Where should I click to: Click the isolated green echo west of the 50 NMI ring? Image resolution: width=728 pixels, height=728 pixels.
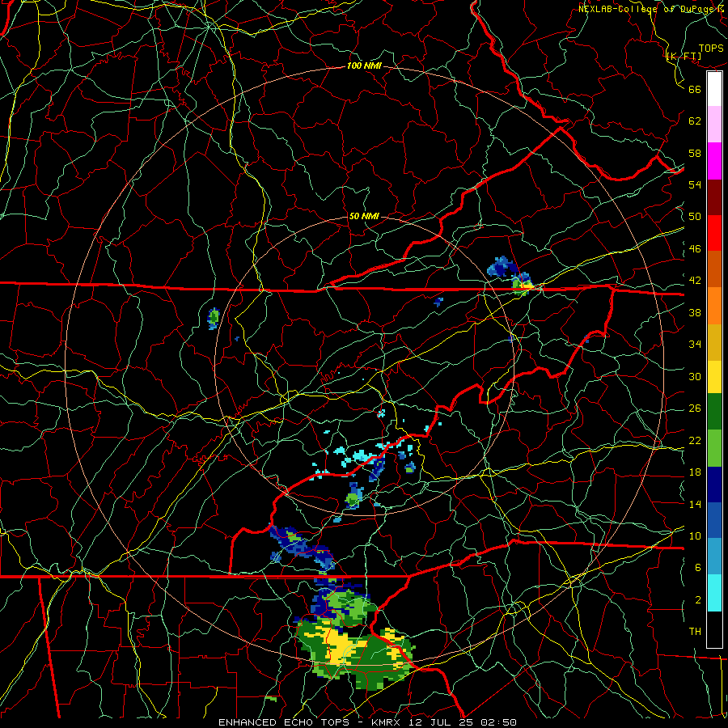[214, 318]
